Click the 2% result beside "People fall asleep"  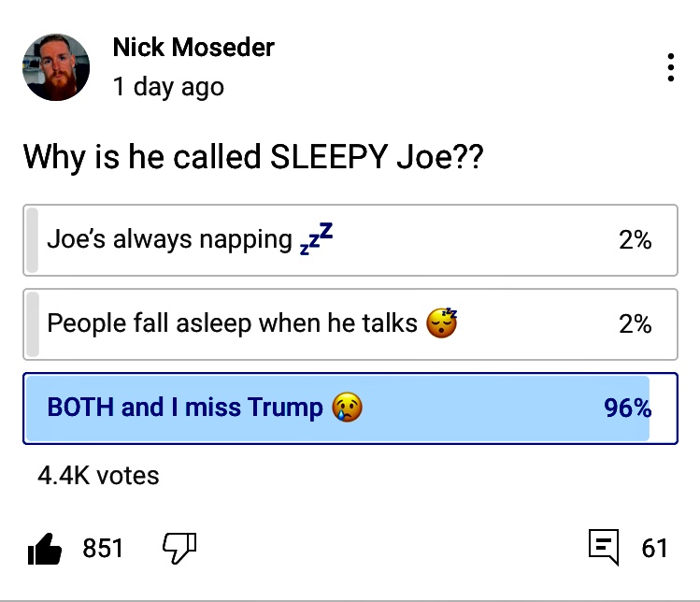click(635, 324)
